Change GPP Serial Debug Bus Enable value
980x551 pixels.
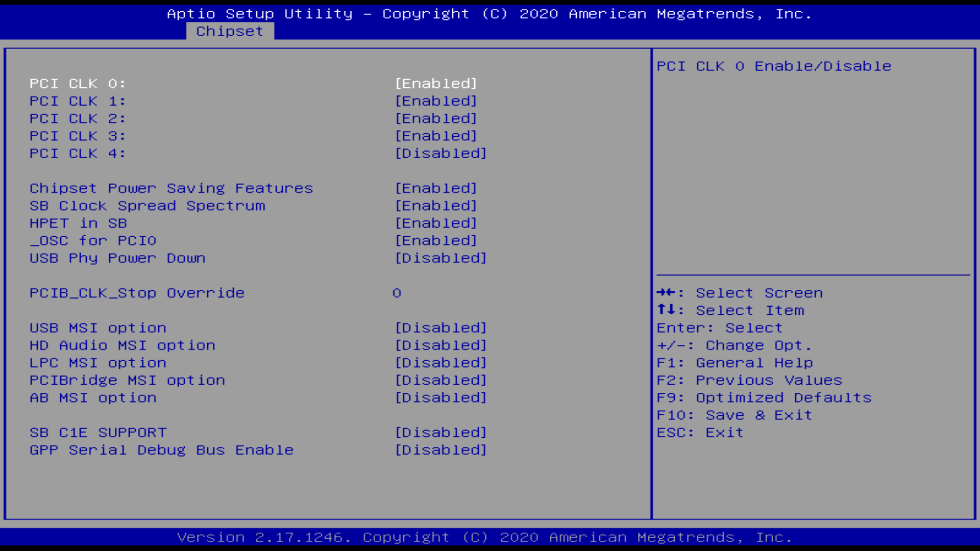[440, 450]
